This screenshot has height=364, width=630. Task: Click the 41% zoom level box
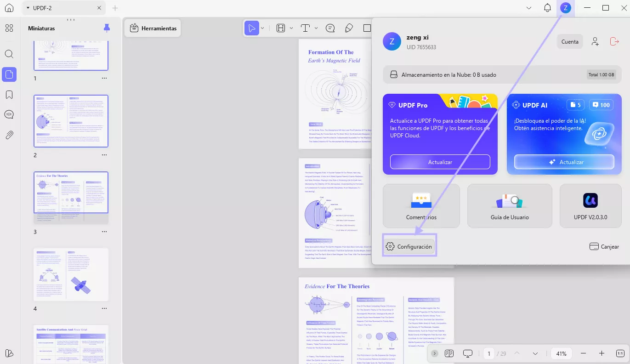tap(561, 353)
